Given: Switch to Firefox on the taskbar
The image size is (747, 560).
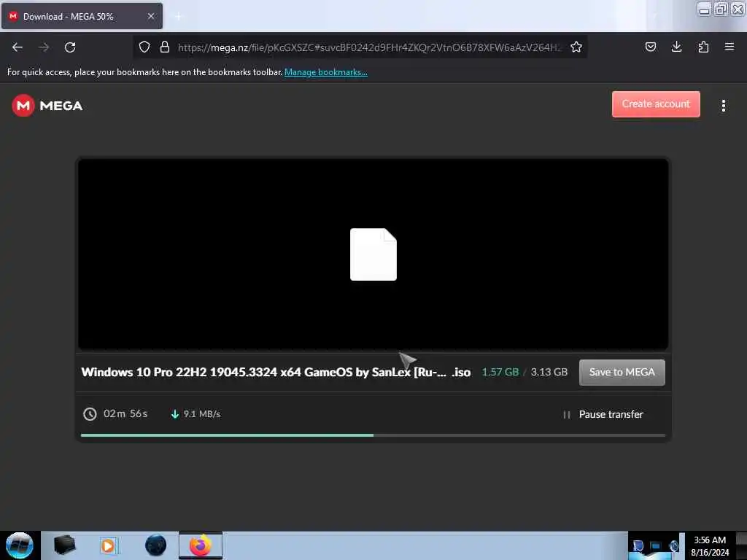Looking at the screenshot, I should [x=201, y=545].
